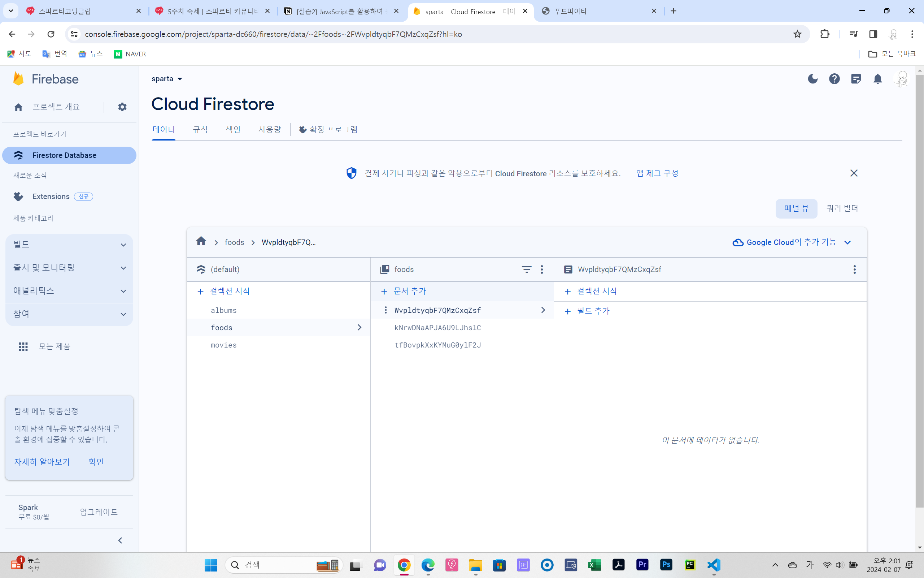Image resolution: width=924 pixels, height=578 pixels.
Task: Click the Windows Start button
Action: 211,565
